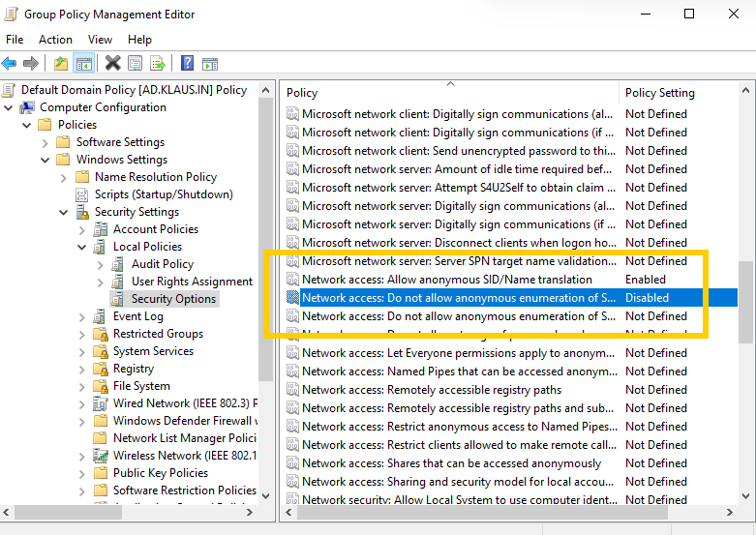Expand the Name Resolution Policy node

click(x=63, y=177)
